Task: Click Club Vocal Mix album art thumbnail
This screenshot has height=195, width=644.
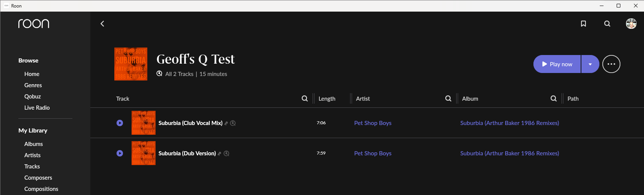Action: [x=144, y=123]
